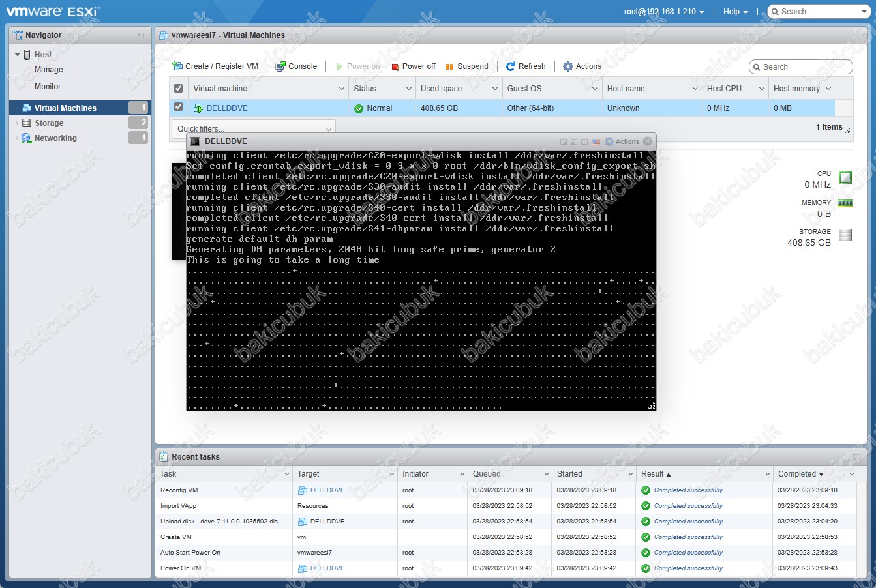Select Manage under Host
Screen dimensions: 876x588
[49, 70]
